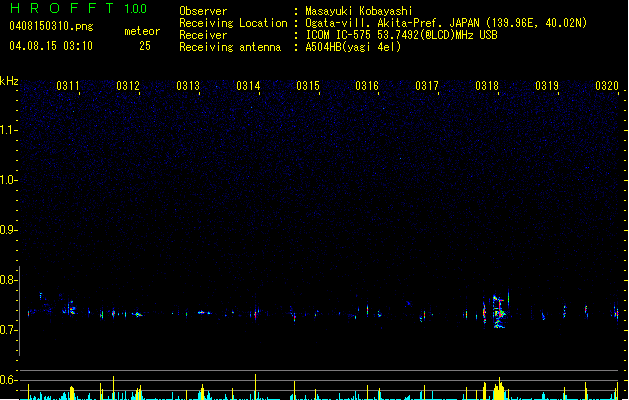The image size is (629, 400).
Task: Click the 'Observer' field label
Action: point(203,11)
